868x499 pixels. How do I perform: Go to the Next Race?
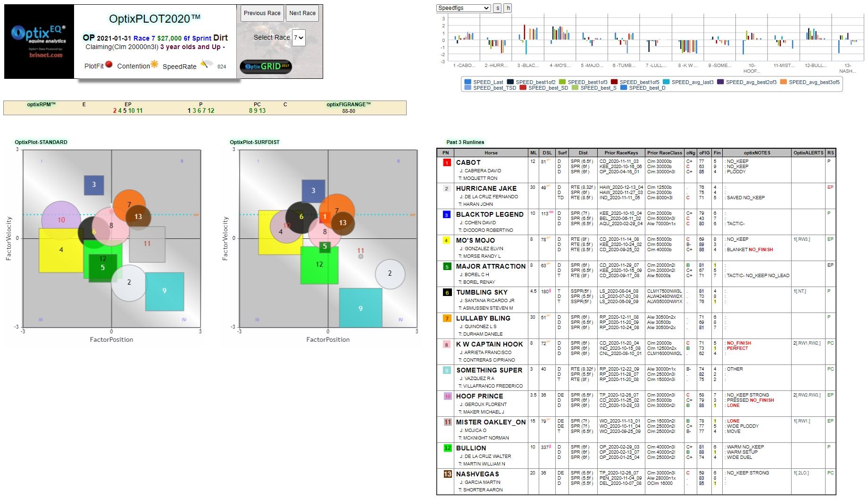[302, 13]
